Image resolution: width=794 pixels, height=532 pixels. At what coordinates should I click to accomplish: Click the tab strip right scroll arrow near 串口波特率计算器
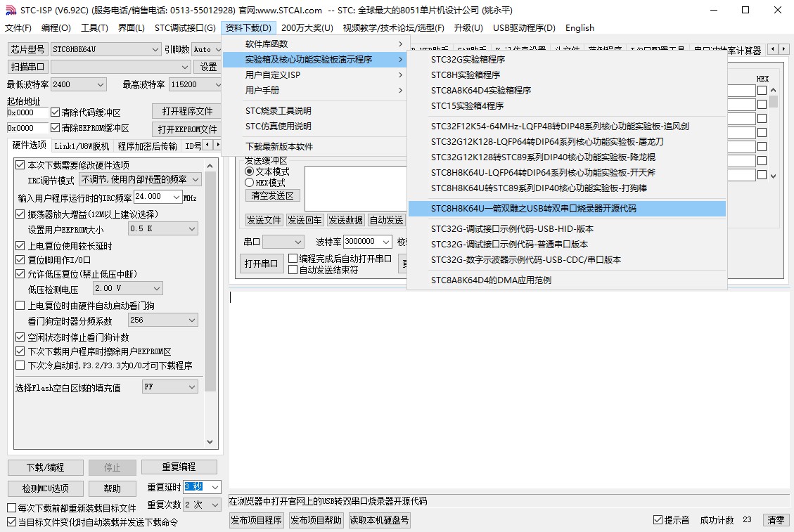[x=784, y=49]
